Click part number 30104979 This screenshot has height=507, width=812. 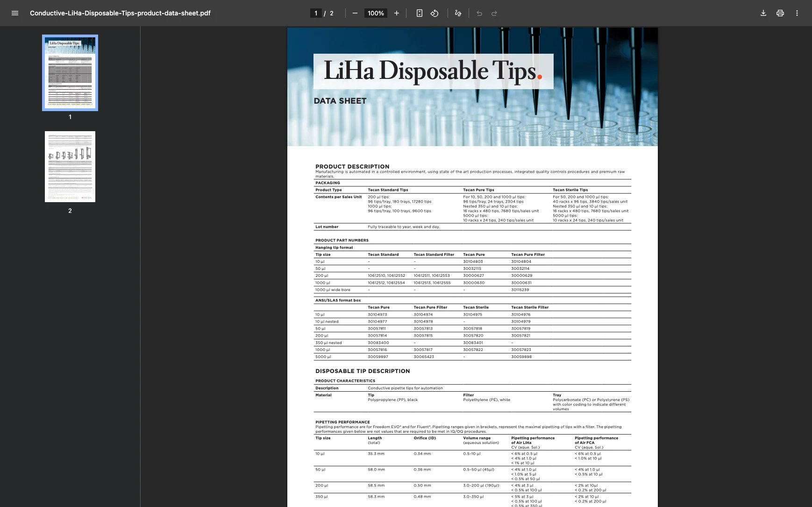(x=521, y=322)
